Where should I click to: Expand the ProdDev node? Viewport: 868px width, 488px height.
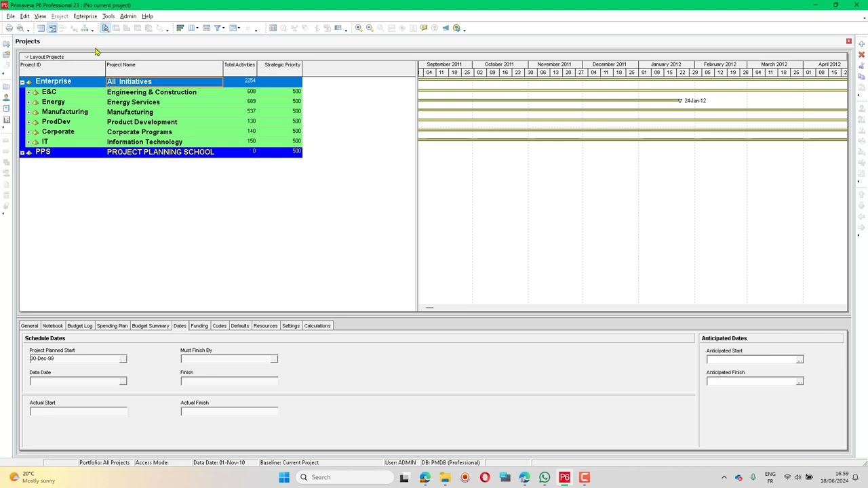click(x=29, y=122)
